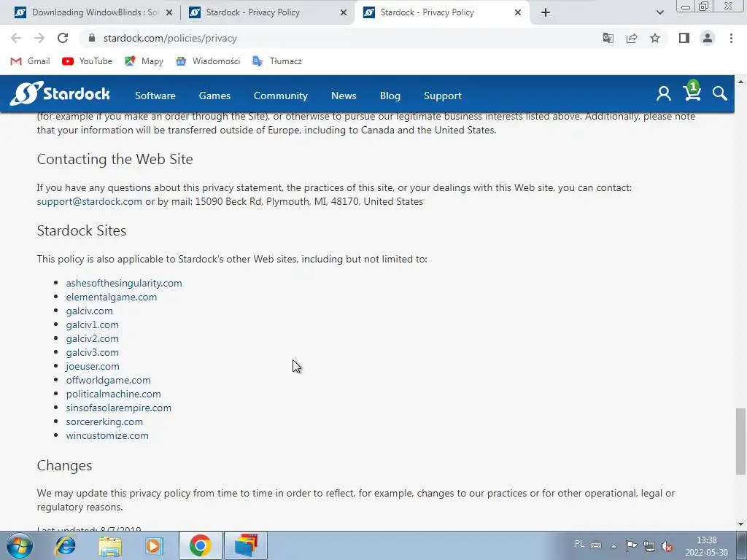This screenshot has width=747, height=560.
Task: Bookmark this page with the star
Action: pos(655,38)
